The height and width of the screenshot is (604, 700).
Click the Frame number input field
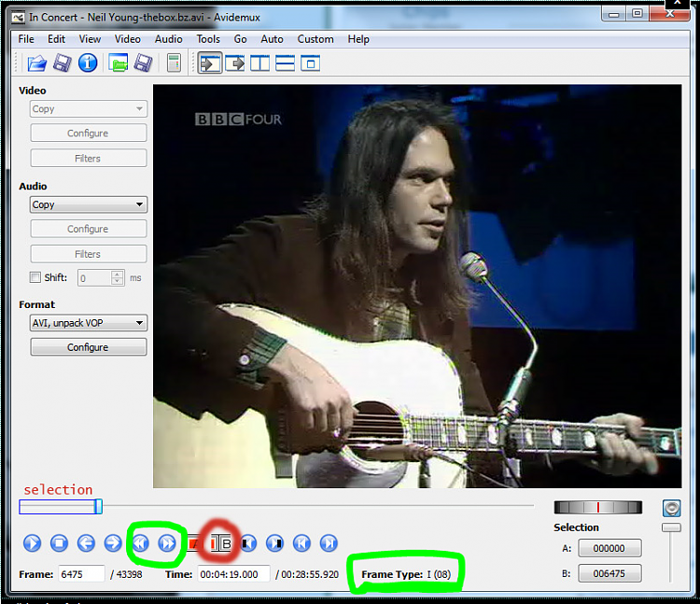click(82, 574)
